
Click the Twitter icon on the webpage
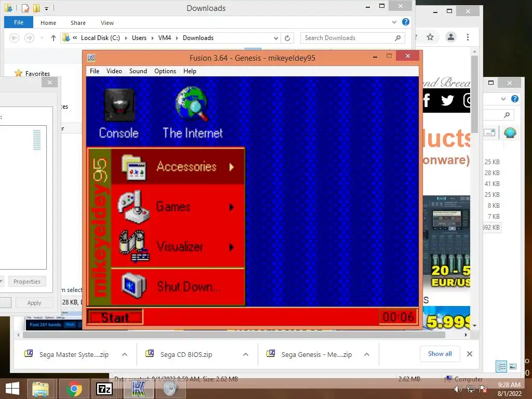coord(447,100)
